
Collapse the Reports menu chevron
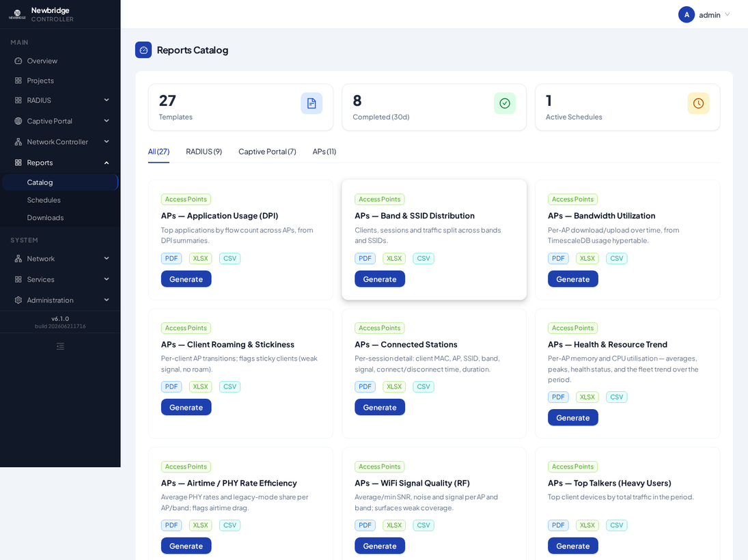107,163
